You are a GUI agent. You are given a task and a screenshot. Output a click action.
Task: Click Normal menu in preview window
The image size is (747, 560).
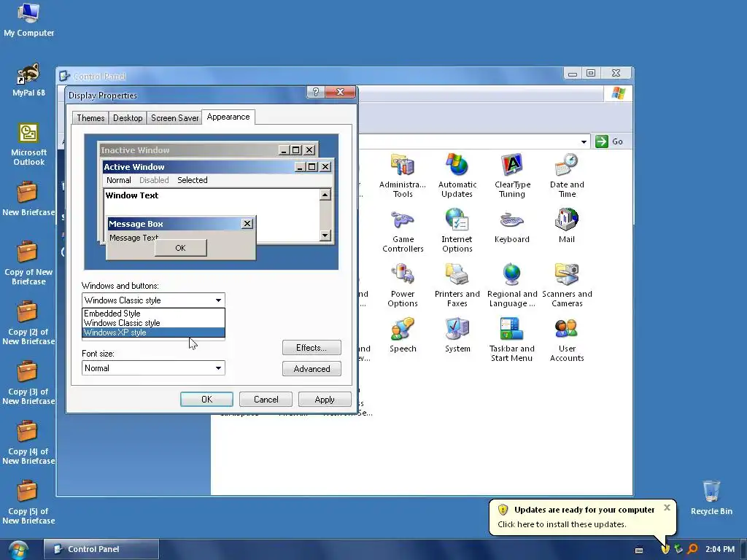click(119, 180)
